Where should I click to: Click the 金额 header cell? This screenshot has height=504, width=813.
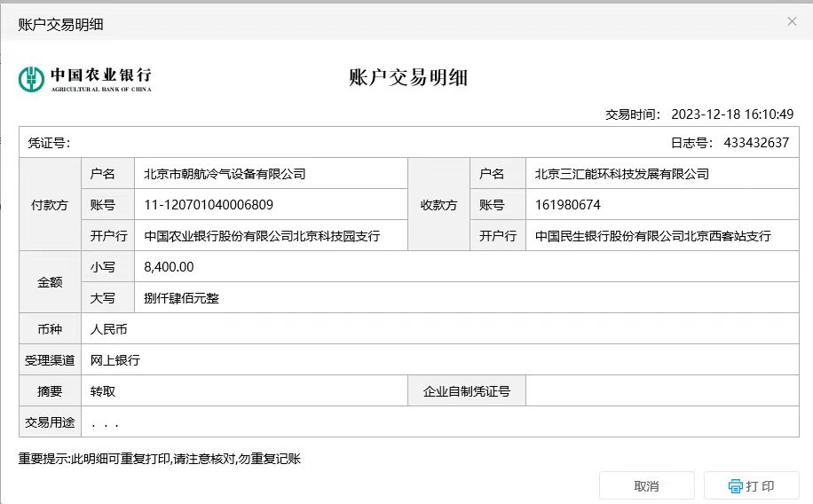(x=51, y=282)
